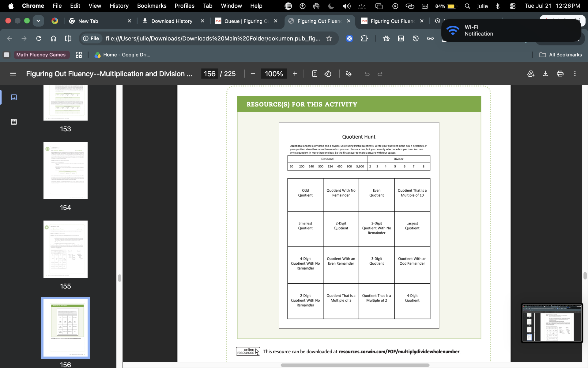The width and height of the screenshot is (588, 368).
Task: Click the page number input field
Action: (210, 74)
